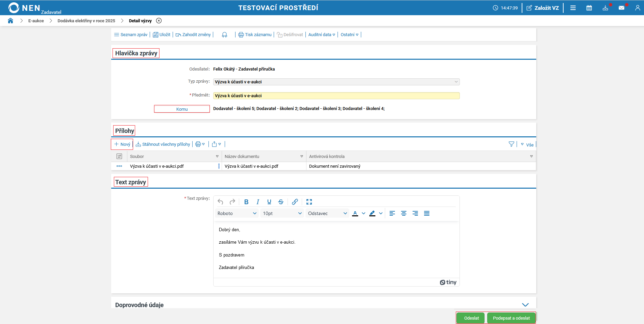Click the hamburger menu icon

573,8
